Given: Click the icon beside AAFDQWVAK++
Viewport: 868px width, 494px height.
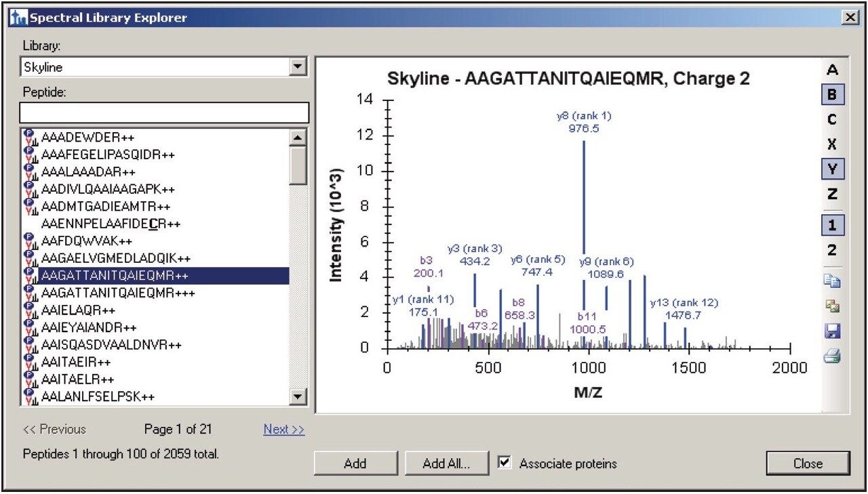Looking at the screenshot, I should click(31, 241).
